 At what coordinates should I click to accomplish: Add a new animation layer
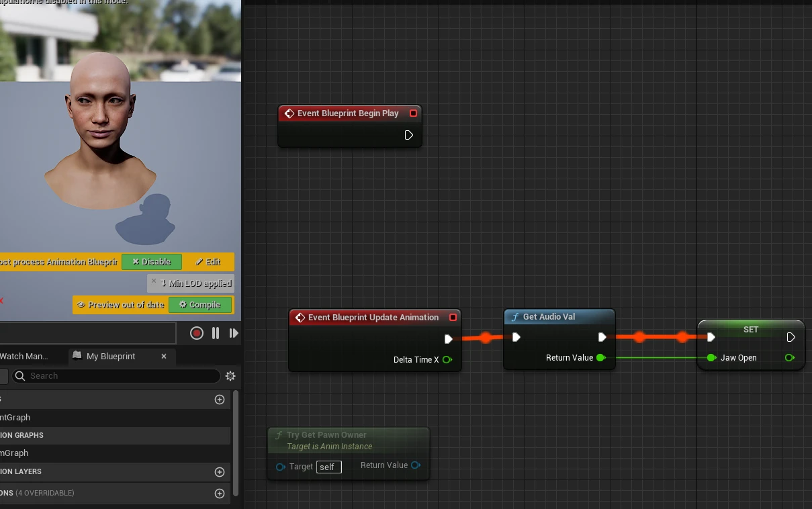220,472
